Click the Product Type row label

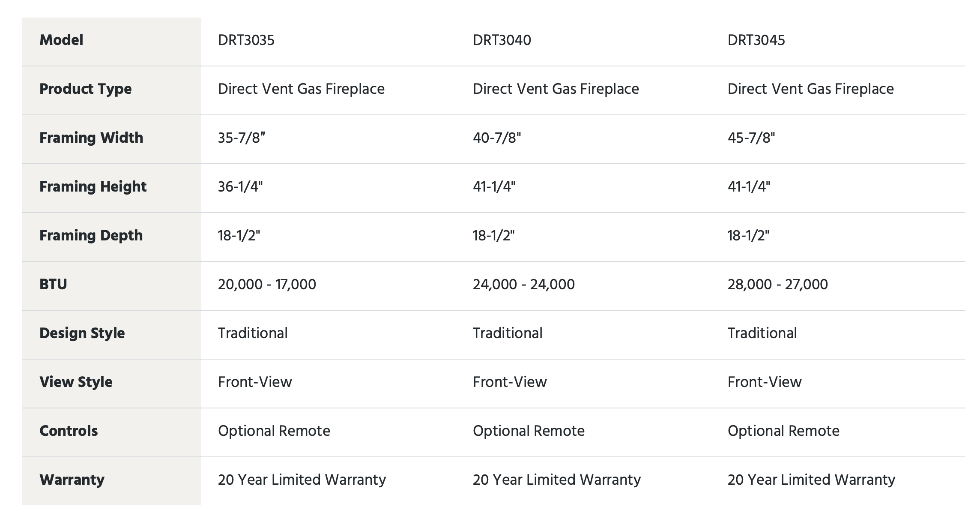pos(85,89)
